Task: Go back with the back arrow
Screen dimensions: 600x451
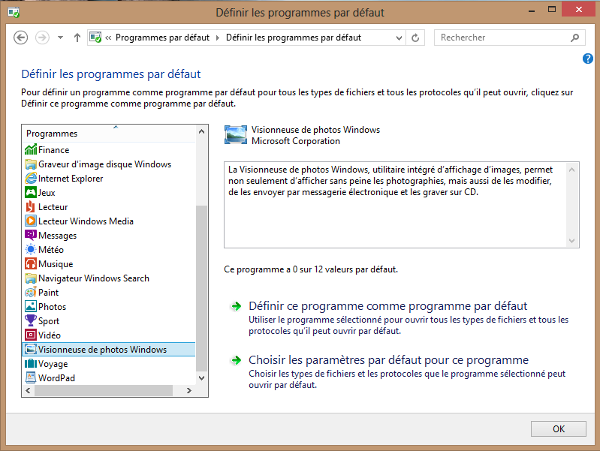Action: (x=21, y=37)
